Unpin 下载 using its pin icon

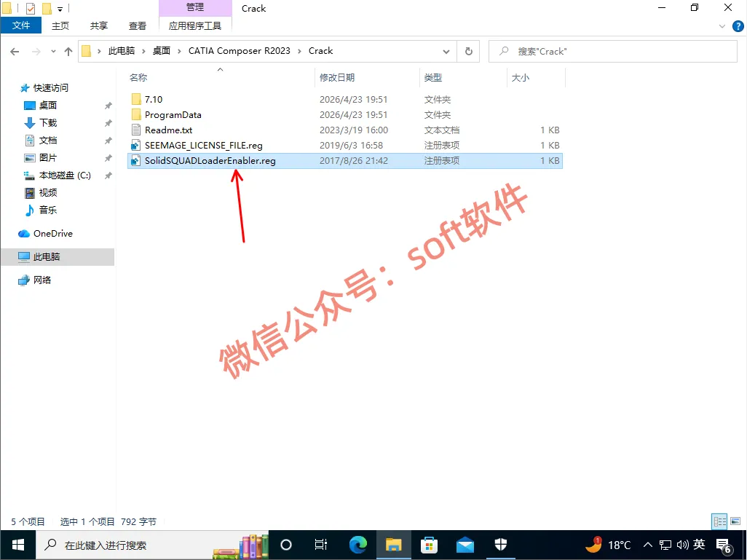(x=108, y=123)
